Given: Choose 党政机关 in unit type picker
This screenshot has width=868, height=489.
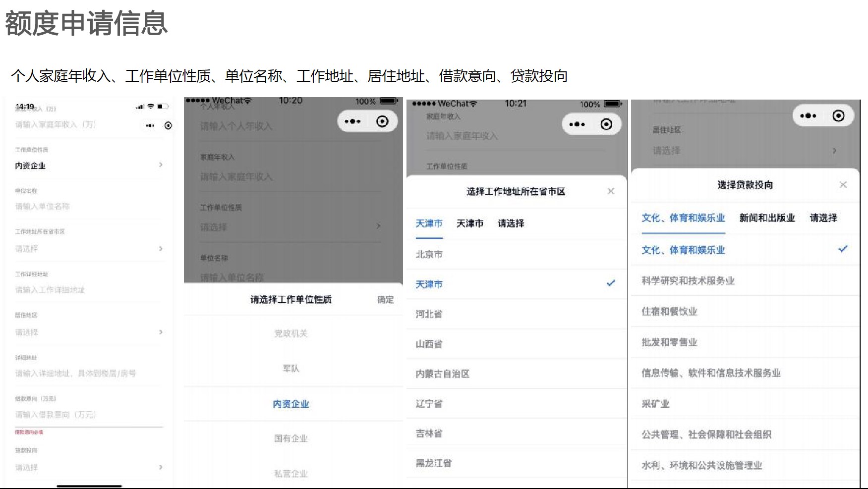Looking at the screenshot, I should pyautogui.click(x=291, y=333).
